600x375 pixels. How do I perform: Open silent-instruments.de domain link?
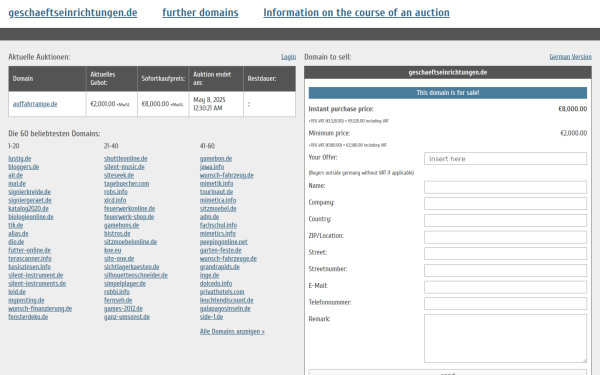coord(37,284)
